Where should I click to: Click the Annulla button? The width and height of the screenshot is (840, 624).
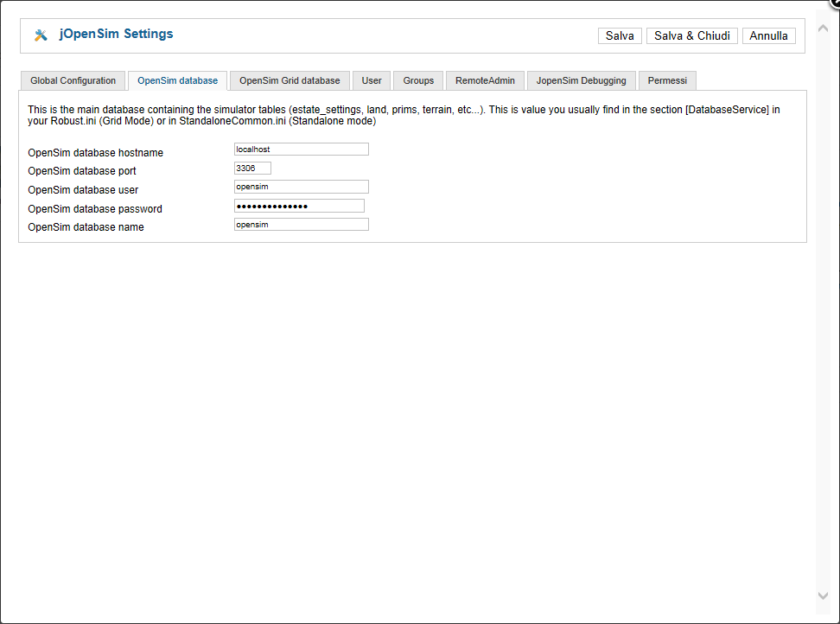(769, 36)
